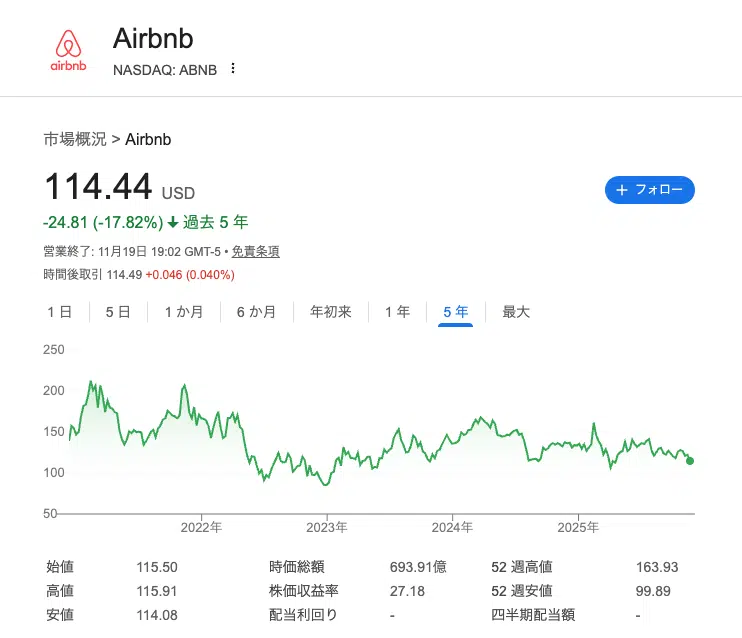Open the three-dot more options menu

click(x=233, y=68)
